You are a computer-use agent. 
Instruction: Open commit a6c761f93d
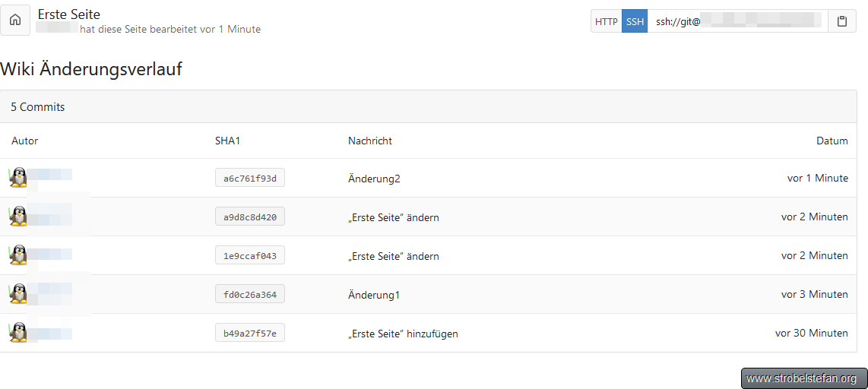click(249, 179)
